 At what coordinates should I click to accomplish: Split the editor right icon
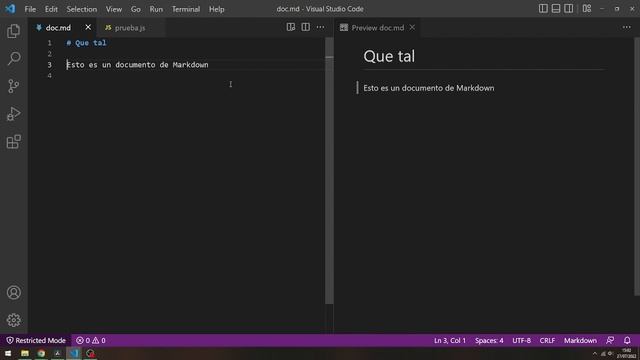pyautogui.click(x=305, y=27)
